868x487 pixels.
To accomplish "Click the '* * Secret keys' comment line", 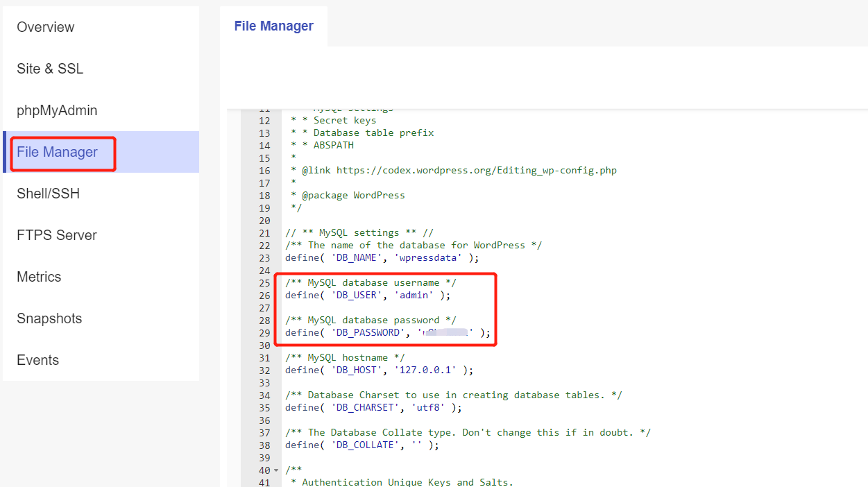I will click(x=334, y=121).
